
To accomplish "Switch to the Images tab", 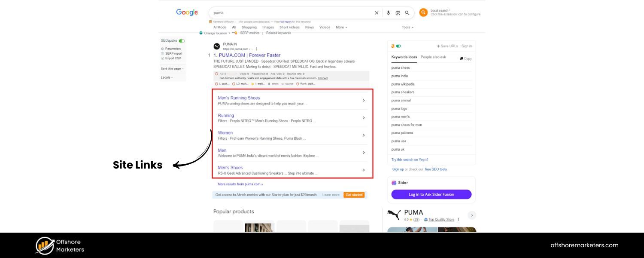I will [x=268, y=27].
